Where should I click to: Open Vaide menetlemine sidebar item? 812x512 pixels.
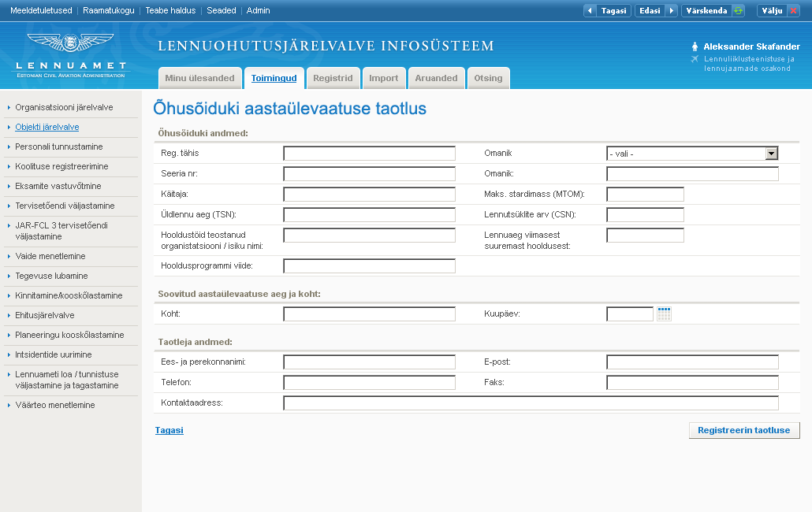pyautogui.click(x=50, y=257)
